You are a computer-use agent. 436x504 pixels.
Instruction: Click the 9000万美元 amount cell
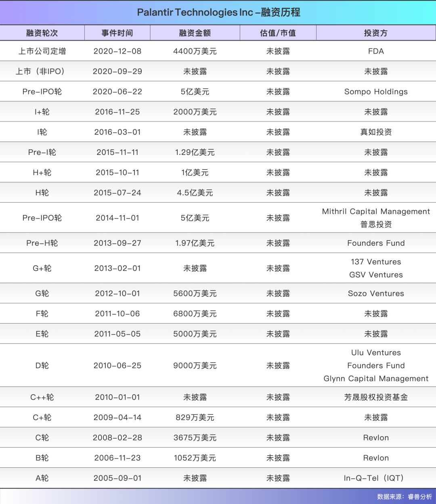point(195,366)
